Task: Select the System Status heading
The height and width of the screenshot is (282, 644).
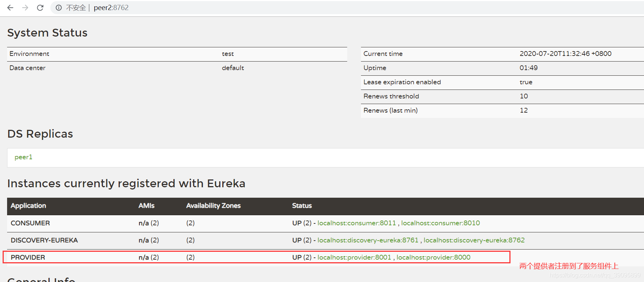Action: pos(47,33)
